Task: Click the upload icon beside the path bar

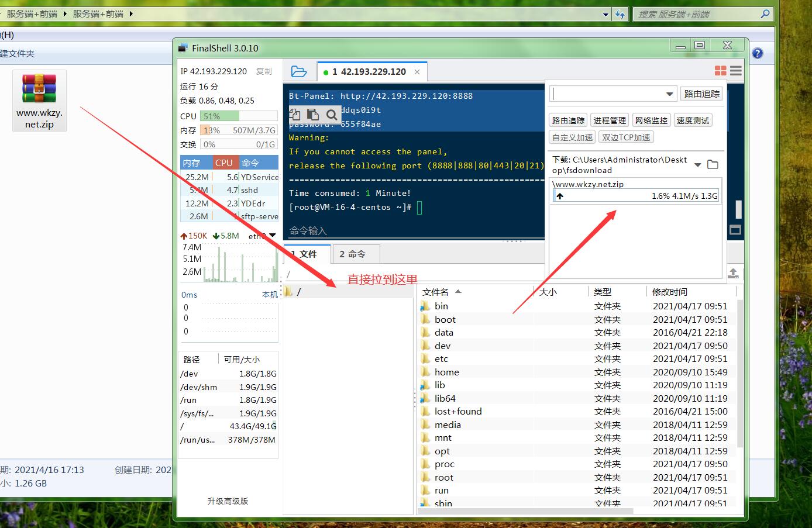Action: point(733,273)
